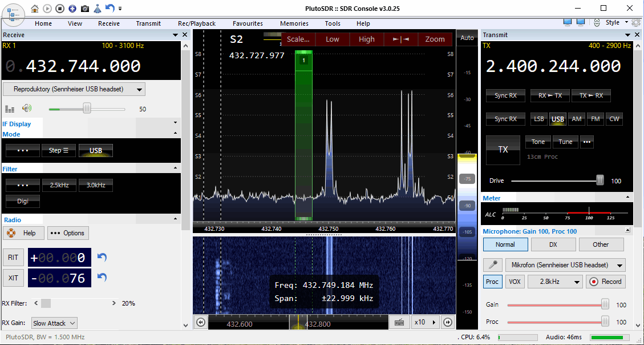Click the Home icon in quick toolbar
The height and width of the screenshot is (345, 644).
[35, 9]
